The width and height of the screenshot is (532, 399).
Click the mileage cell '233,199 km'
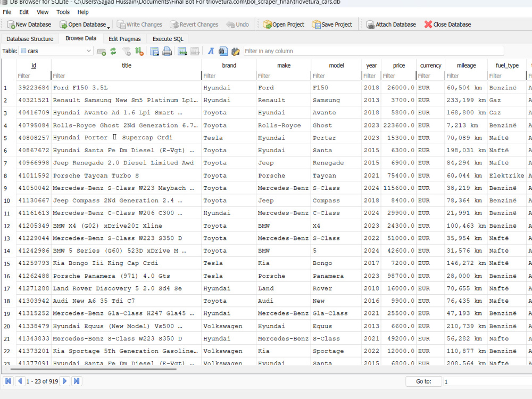pos(466,100)
